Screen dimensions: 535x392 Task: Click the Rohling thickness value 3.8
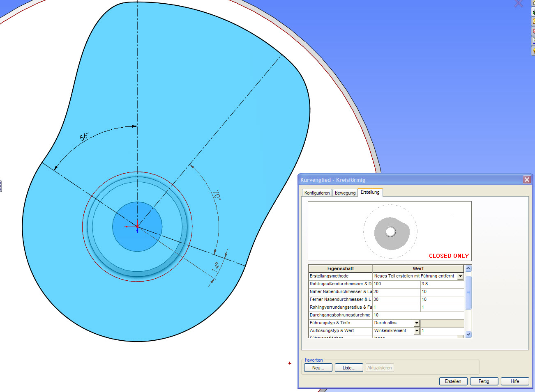(442, 284)
